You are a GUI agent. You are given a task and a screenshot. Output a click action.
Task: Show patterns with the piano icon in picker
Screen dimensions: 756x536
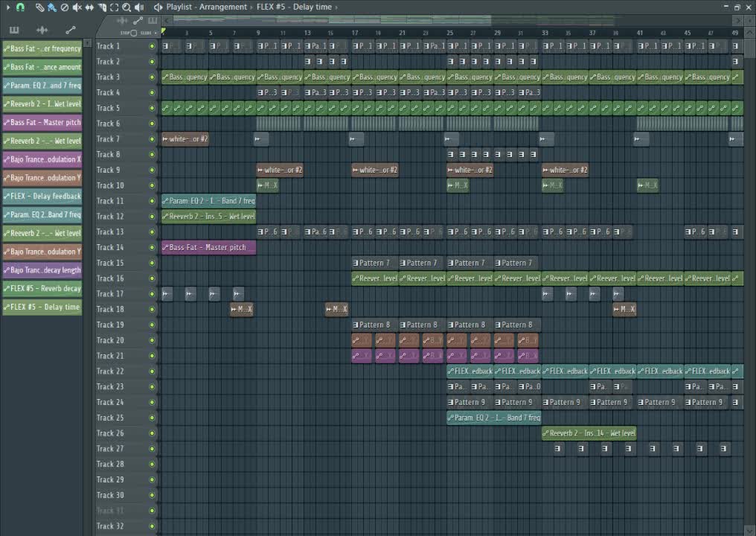pos(14,31)
